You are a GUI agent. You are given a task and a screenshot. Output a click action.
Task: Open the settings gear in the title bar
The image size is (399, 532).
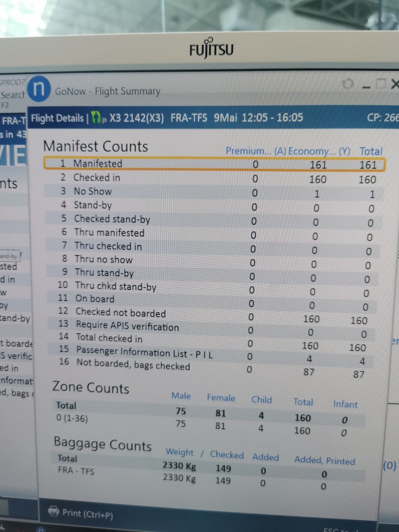pyautogui.click(x=348, y=84)
